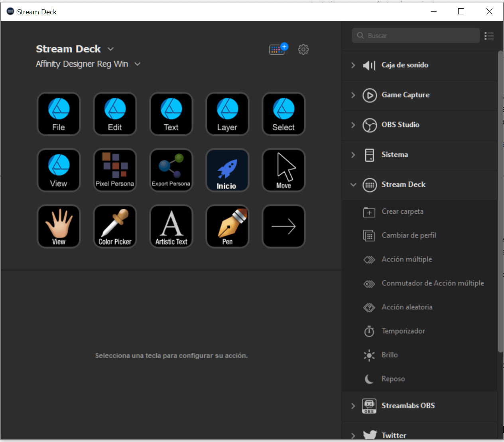This screenshot has height=442, width=504.
Task: Expand the Caja de sonido category
Action: pyautogui.click(x=353, y=65)
